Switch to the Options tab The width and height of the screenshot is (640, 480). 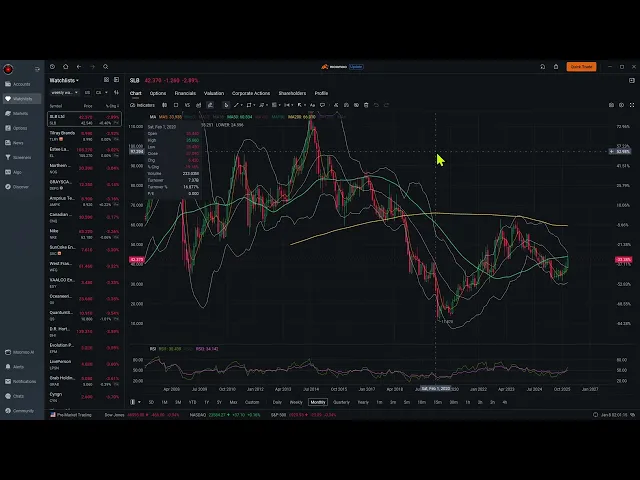[158, 93]
